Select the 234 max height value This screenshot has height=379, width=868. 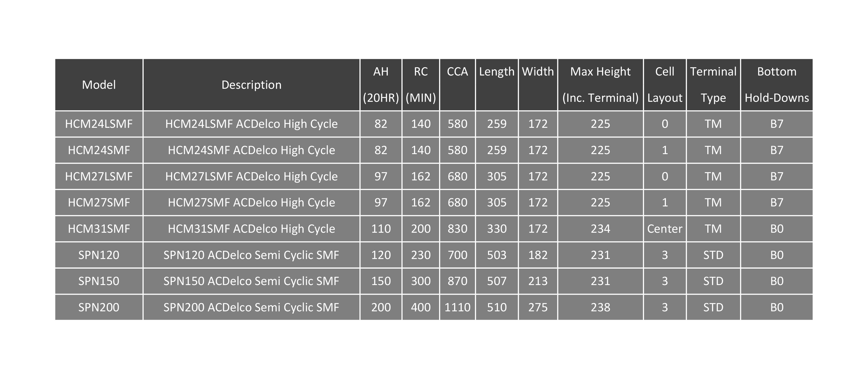click(600, 229)
